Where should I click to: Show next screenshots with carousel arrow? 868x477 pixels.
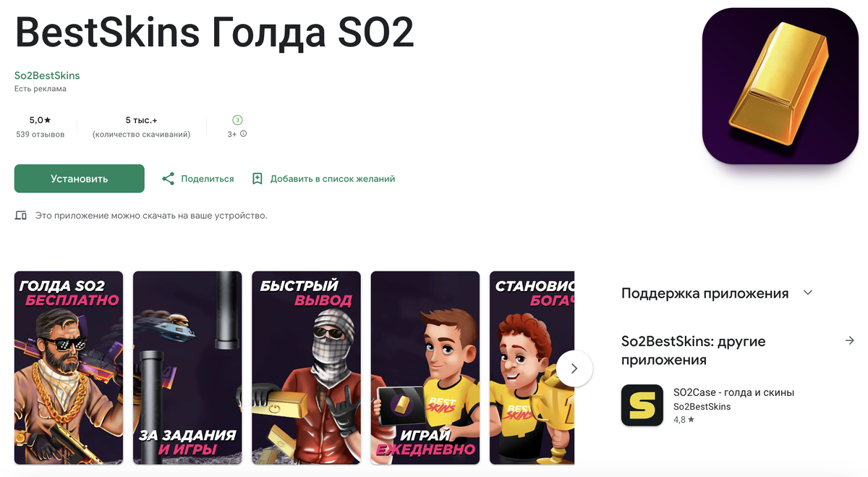574,368
